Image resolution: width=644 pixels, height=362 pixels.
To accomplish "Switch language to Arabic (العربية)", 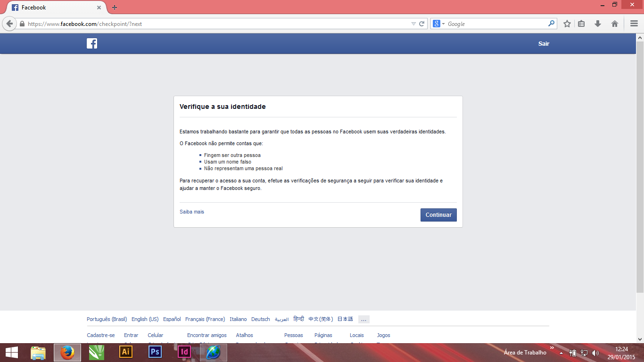I will (x=281, y=319).
